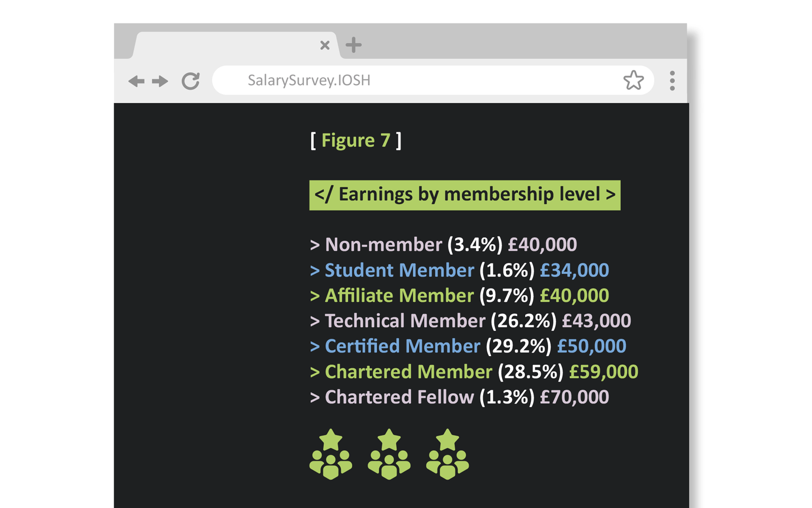This screenshot has width=812, height=508.
Task: Reload the page with refresh icon
Action: (x=191, y=81)
